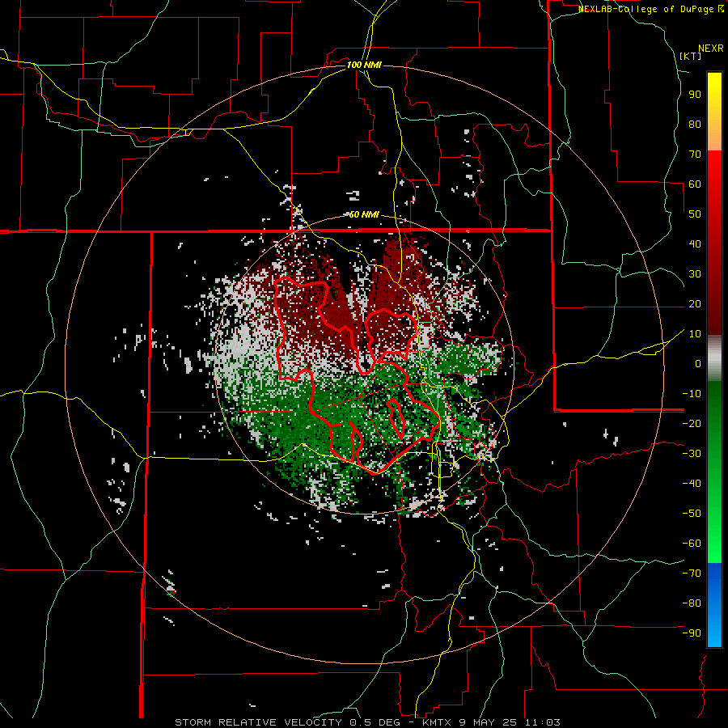The image size is (728, 728).
Task: Click the -30 value on the velocity scale
Action: [x=692, y=454]
